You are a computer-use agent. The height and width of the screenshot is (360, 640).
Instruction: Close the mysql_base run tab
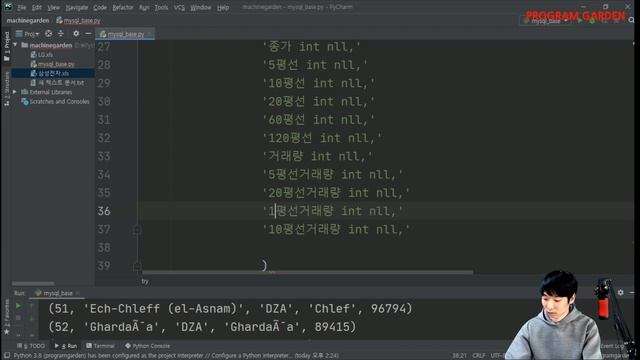pyautogui.click(x=78, y=293)
